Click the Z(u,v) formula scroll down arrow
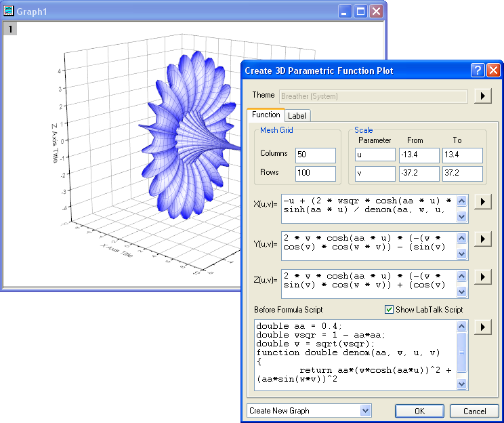This screenshot has height=423, width=504. pos(461,291)
